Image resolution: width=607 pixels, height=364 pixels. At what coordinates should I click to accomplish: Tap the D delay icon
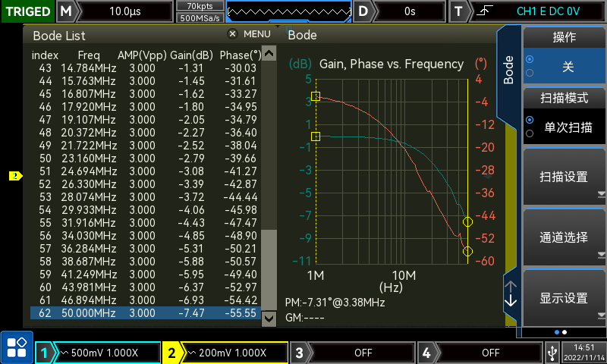pyautogui.click(x=364, y=11)
